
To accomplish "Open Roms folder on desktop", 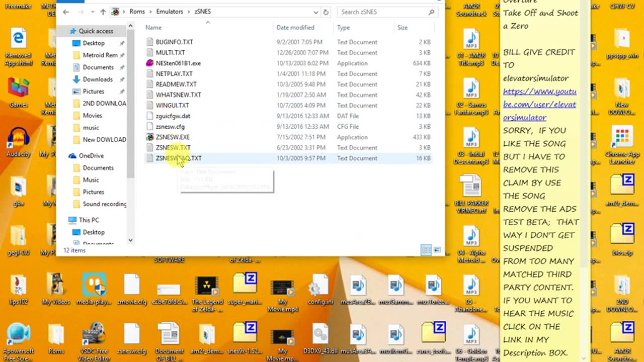I will pos(56,339).
